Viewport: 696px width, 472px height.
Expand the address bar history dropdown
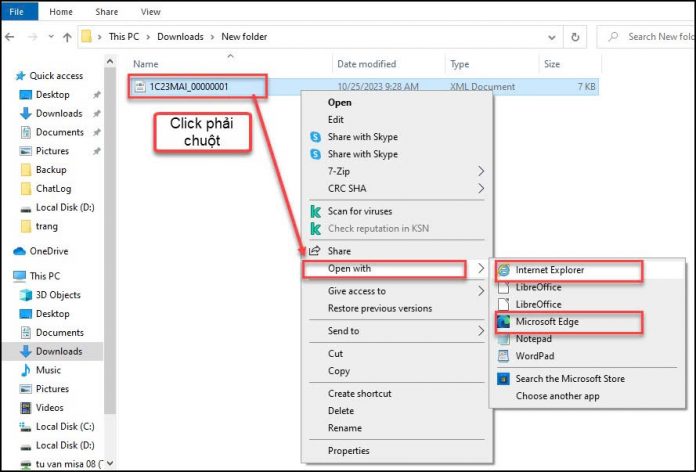click(552, 37)
